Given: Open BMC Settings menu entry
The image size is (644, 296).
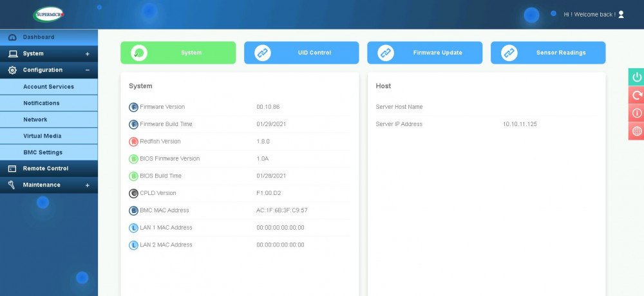Looking at the screenshot, I should 49,153.
